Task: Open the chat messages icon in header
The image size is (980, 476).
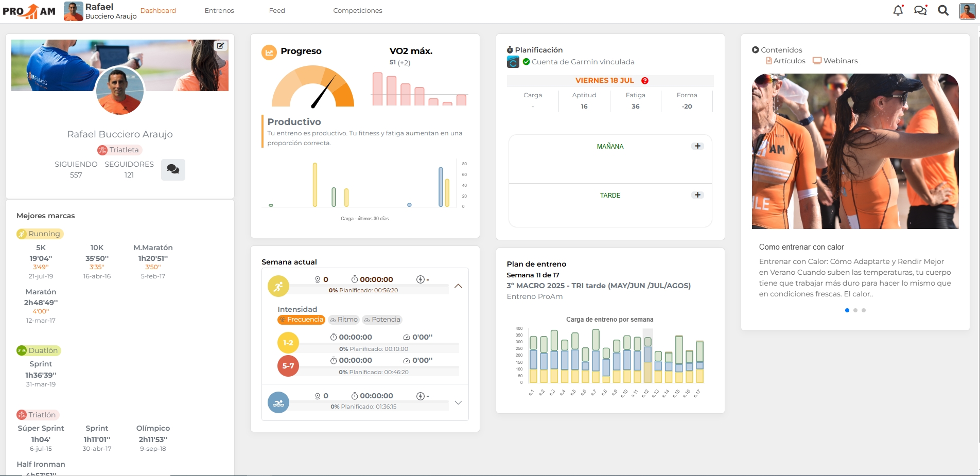Action: click(920, 10)
